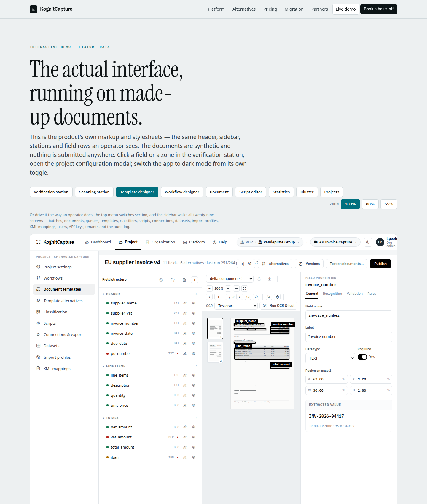Image resolution: width=427 pixels, height=504 pixels.
Task: Fit document preview to width
Action: [x=236, y=288]
